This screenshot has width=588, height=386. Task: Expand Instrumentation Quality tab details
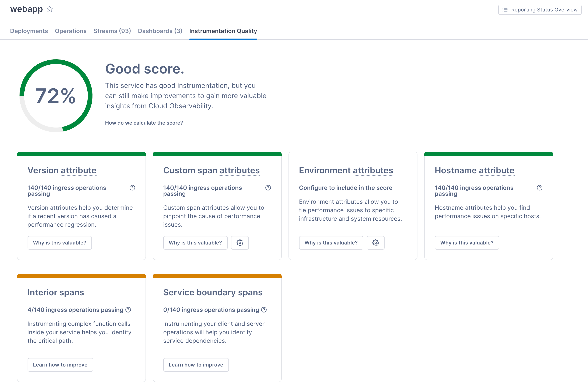pyautogui.click(x=223, y=31)
